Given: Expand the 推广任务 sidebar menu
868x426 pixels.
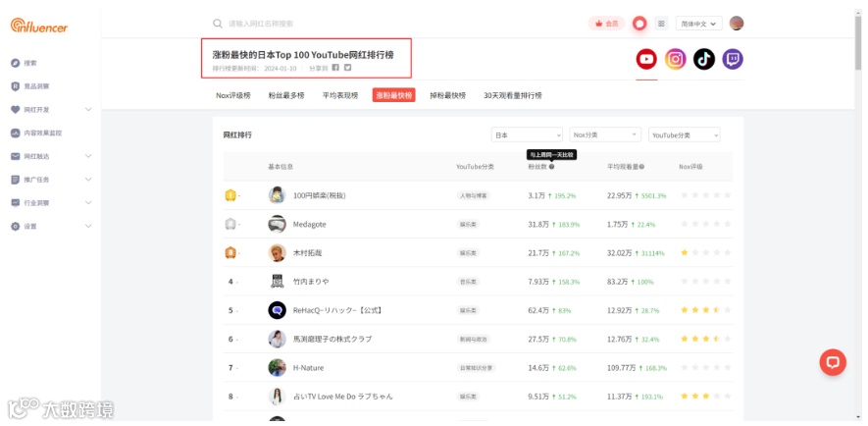Looking at the screenshot, I should click(88, 180).
